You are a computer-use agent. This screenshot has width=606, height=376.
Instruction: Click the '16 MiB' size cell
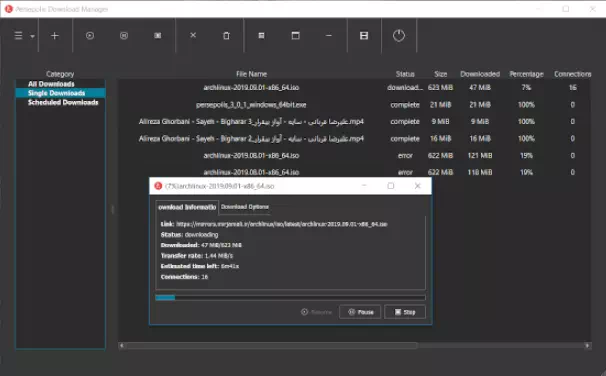[x=441, y=138]
